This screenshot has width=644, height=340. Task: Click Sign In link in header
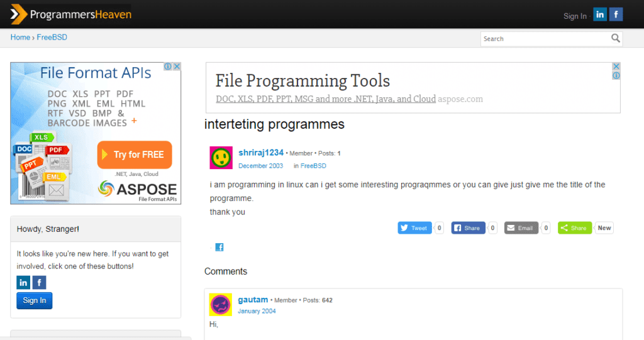click(575, 16)
